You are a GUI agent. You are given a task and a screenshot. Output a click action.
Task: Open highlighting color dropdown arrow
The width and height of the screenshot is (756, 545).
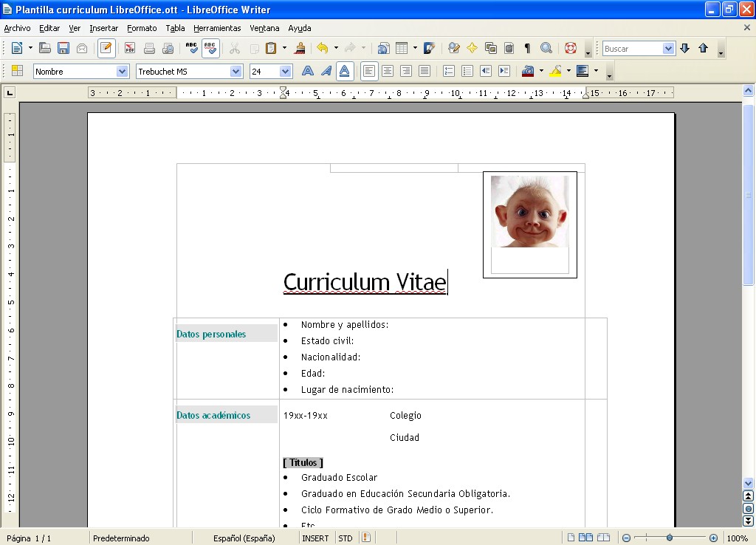coord(569,72)
